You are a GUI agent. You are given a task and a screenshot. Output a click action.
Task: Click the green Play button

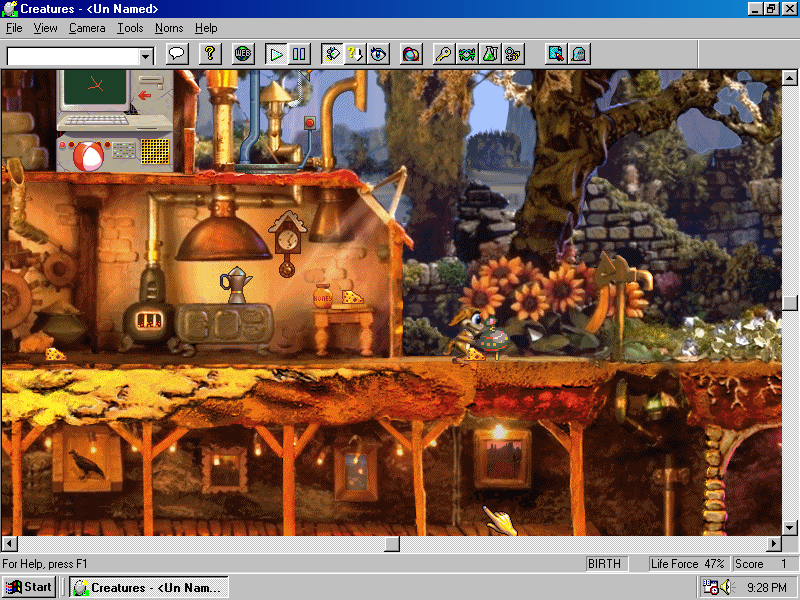276,54
